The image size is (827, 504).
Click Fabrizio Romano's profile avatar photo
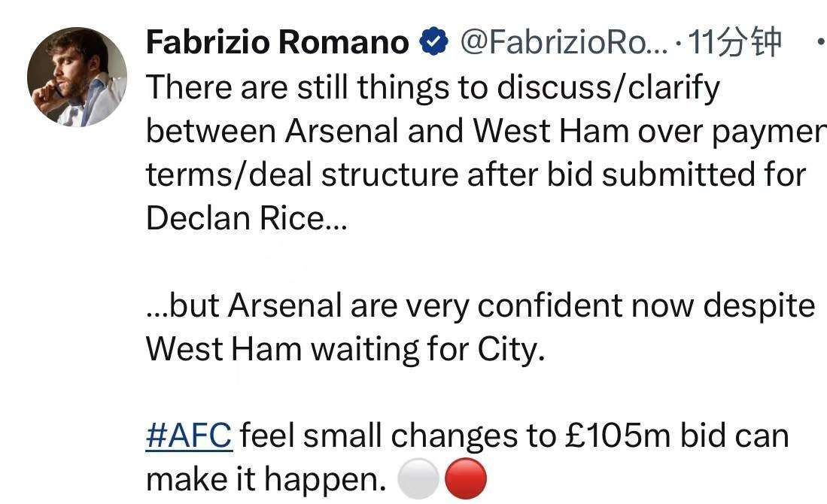(77, 77)
